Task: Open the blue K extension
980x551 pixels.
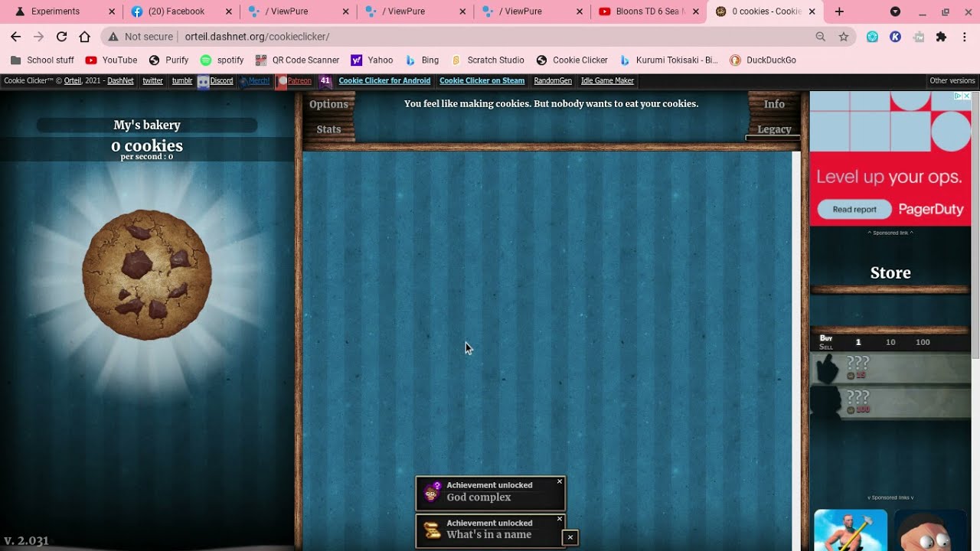Action: tap(895, 37)
